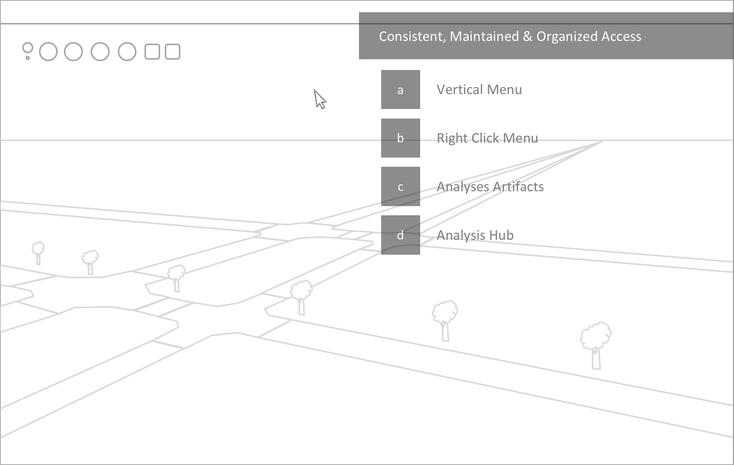Click the gray box labeled 'b'

coord(400,138)
